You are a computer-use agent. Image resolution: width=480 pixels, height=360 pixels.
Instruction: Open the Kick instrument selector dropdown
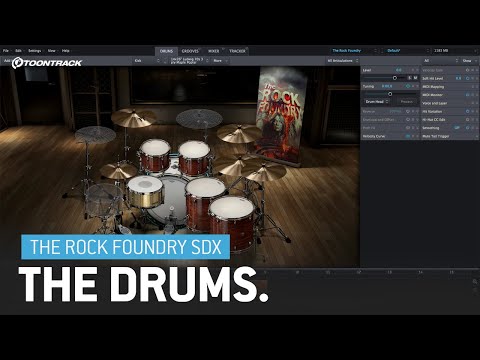click(147, 61)
